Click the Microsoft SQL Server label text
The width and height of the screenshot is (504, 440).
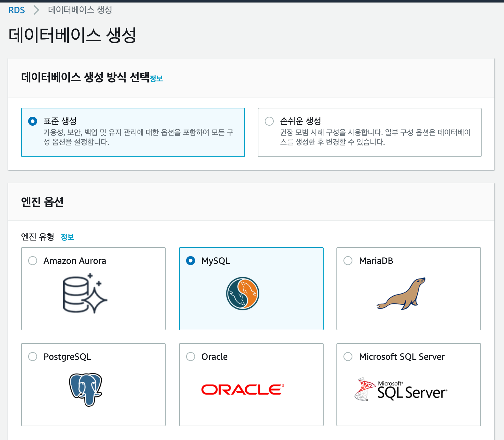coord(402,357)
